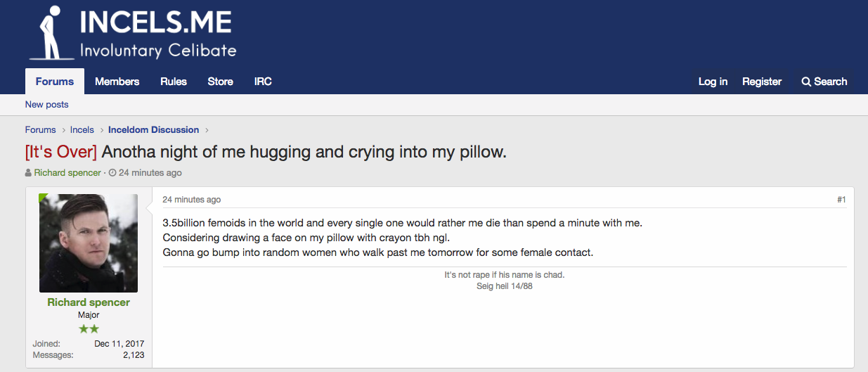Image resolution: width=868 pixels, height=372 pixels.
Task: Click chevron after Inceldom Discussion breadcrumb
Action: [207, 130]
